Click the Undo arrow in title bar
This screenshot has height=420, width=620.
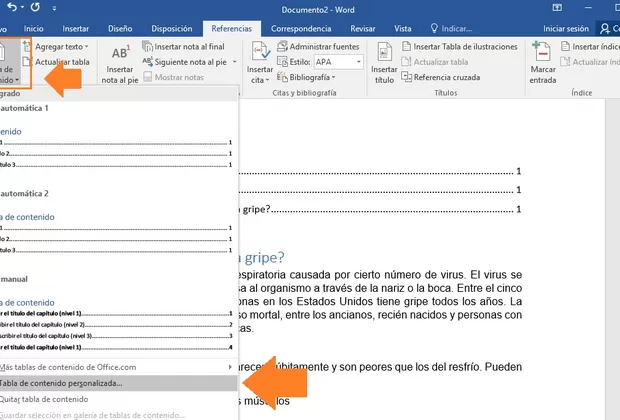click(12, 7)
